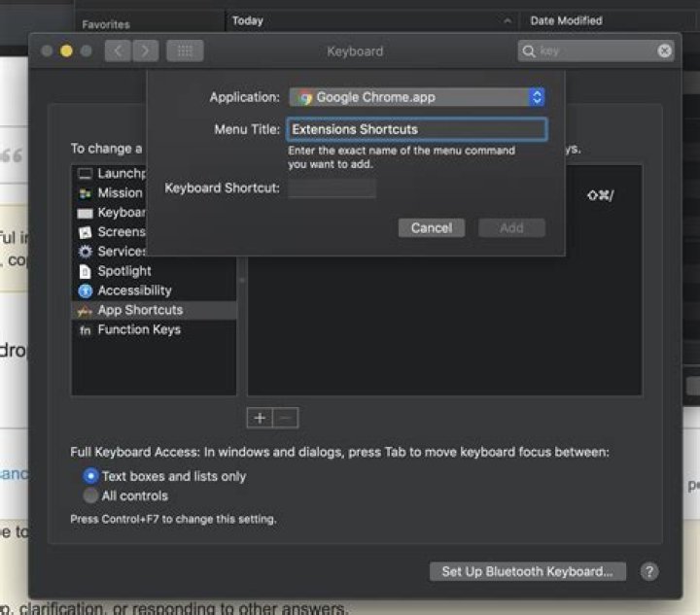Click the Keyboard category's keyboard icon
The height and width of the screenshot is (615, 700).
[85, 213]
